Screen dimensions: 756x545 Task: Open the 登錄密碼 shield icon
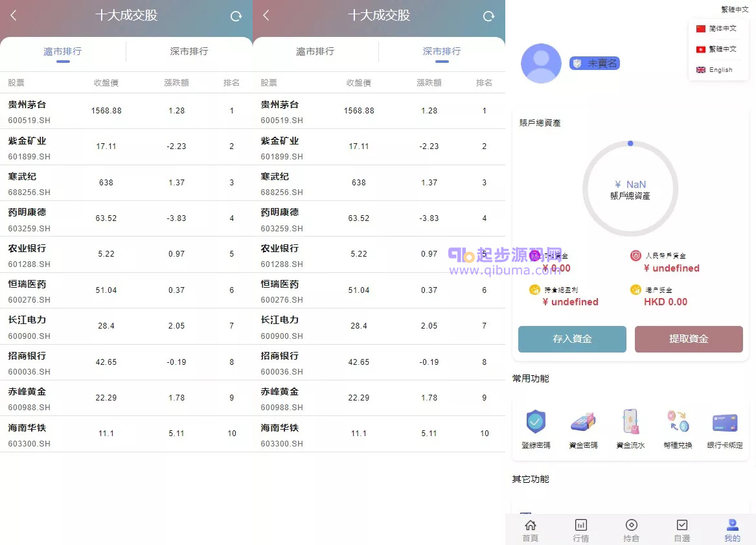coord(536,423)
